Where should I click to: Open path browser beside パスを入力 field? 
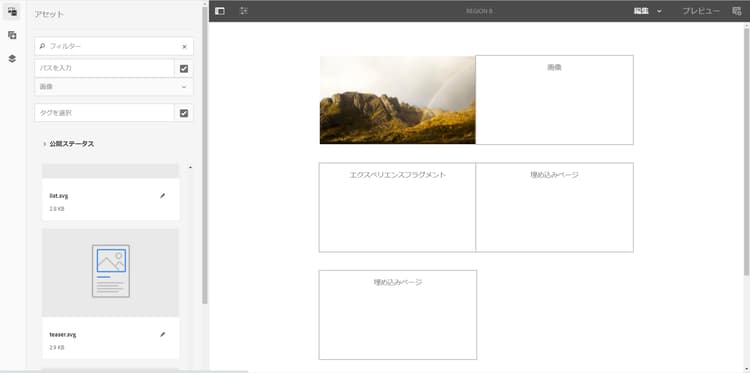pos(184,68)
